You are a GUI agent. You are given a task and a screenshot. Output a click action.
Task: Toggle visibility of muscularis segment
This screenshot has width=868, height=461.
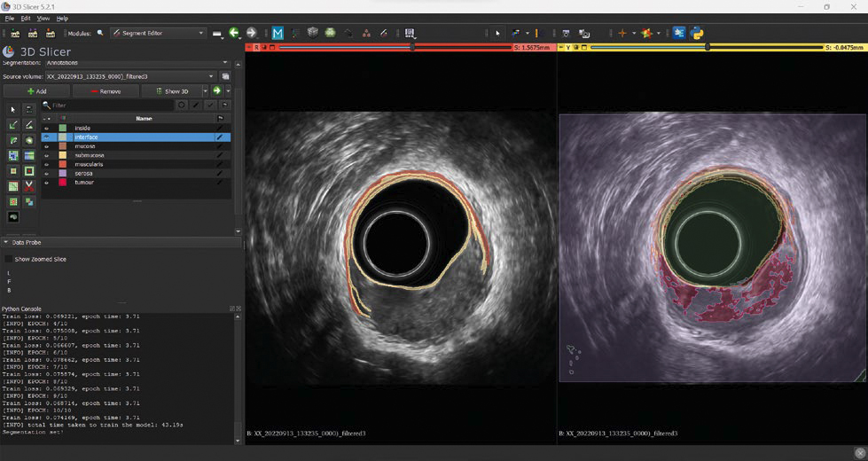46,164
